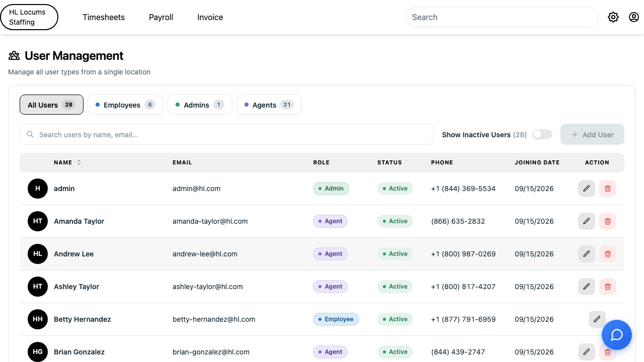Delete Amanda Taylor using the trash icon

(608, 221)
